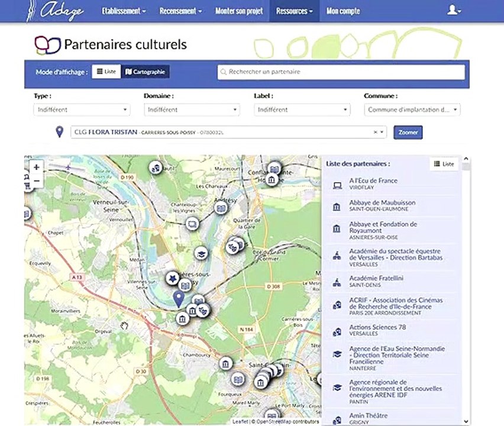Image resolution: width=504 pixels, height=426 pixels.
Task: Toggle the Liste view in partners panel
Action: point(444,164)
